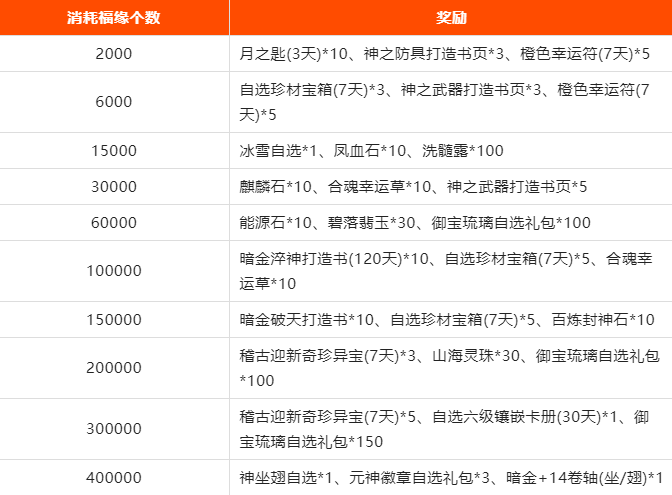Click the reward text starting 暗金破天打造书*10
Screen dimensions: 672x495
point(447,319)
